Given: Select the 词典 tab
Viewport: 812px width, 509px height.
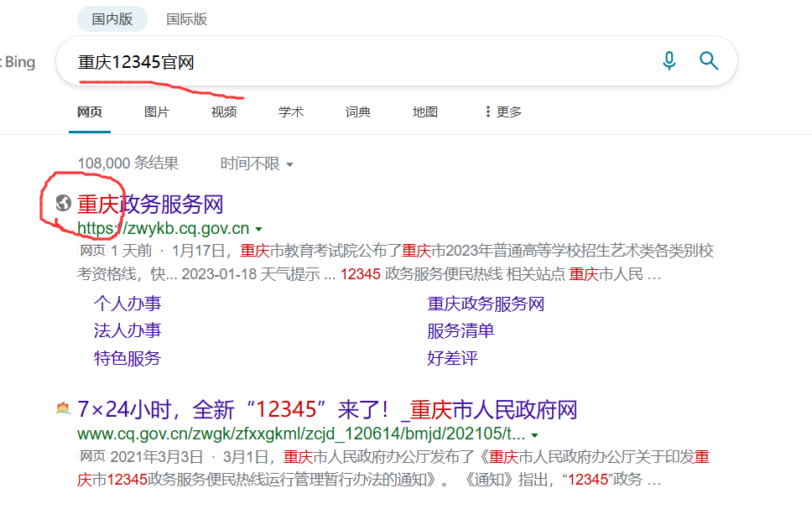Looking at the screenshot, I should (x=358, y=112).
